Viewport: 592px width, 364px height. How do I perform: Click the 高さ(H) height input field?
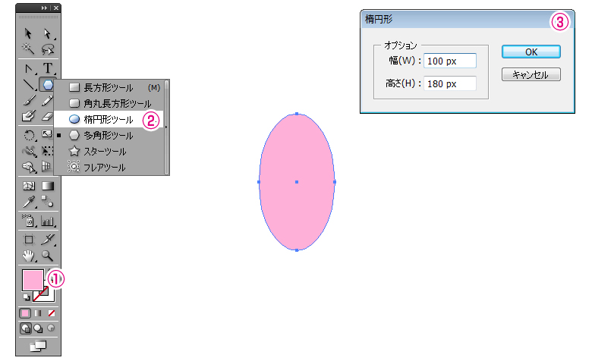449,83
